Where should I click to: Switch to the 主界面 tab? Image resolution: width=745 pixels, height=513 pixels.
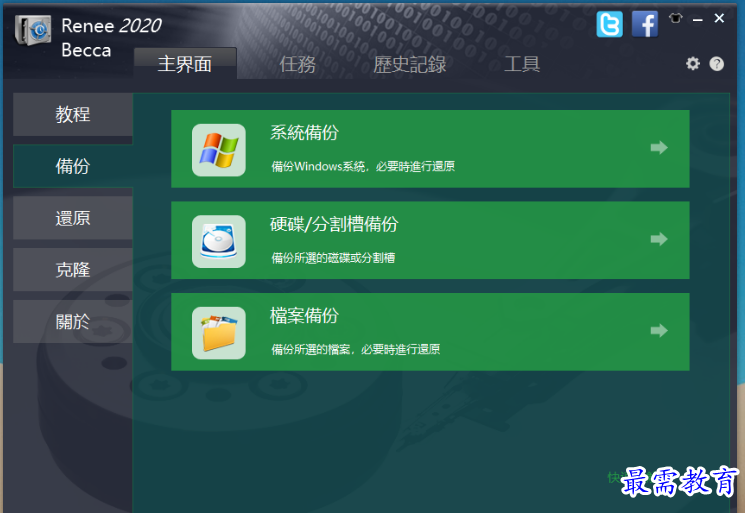(185, 64)
